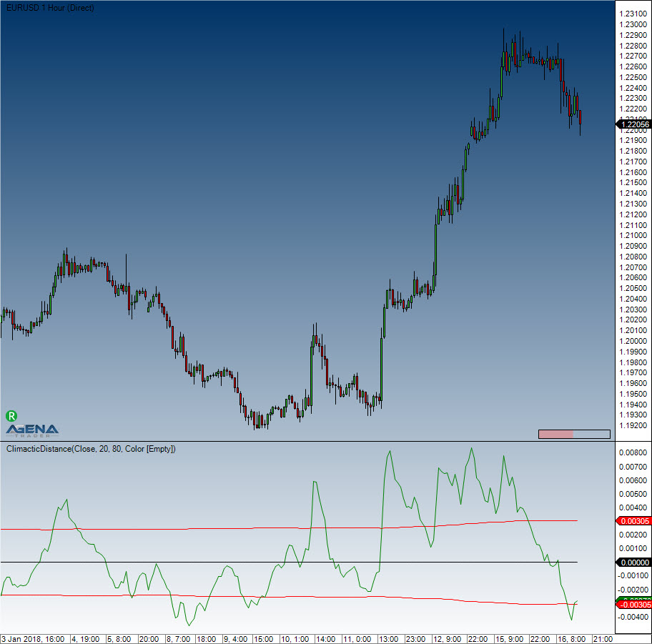Click the 3 Jan 2018, 16:00 time label
The image size is (652, 644).
pyautogui.click(x=34, y=638)
